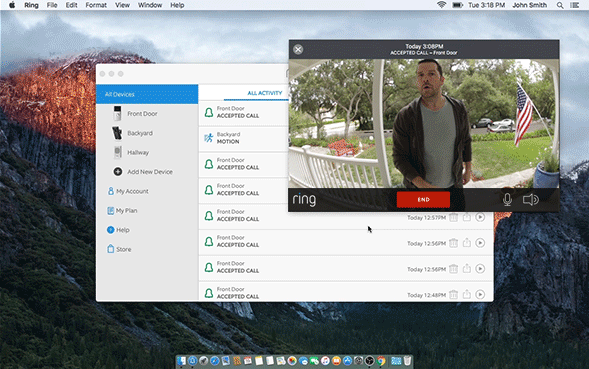The image size is (589, 369).
Task: Open Trash in the dock
Action: (x=407, y=361)
